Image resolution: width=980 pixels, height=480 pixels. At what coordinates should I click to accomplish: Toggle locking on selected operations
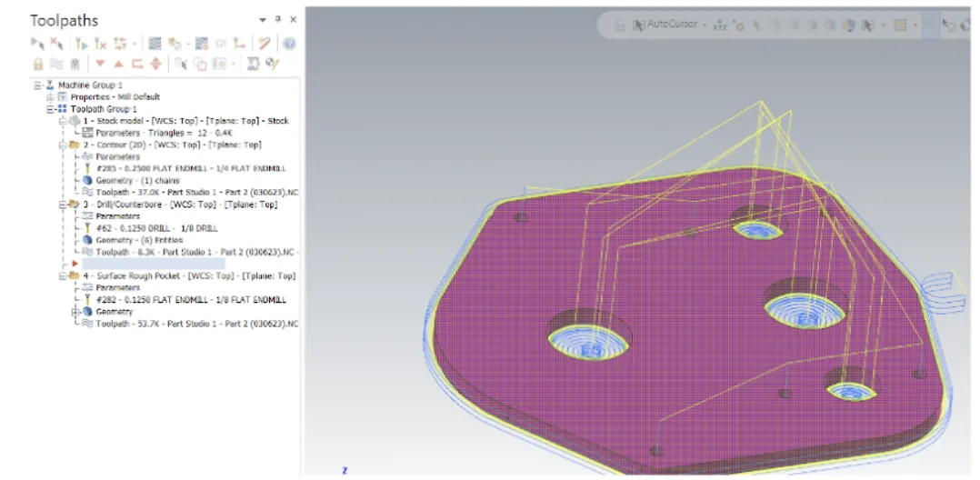point(37,63)
